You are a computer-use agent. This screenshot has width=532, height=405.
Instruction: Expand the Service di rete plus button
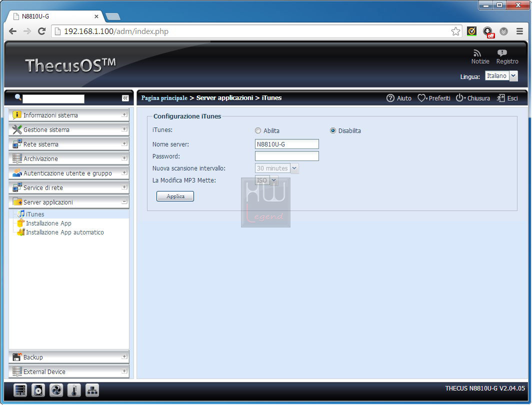pyautogui.click(x=124, y=187)
